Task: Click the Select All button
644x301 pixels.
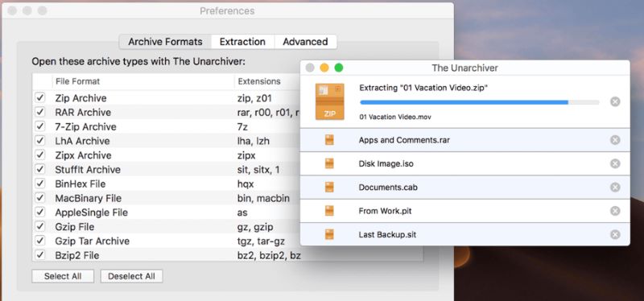Action: (x=63, y=276)
